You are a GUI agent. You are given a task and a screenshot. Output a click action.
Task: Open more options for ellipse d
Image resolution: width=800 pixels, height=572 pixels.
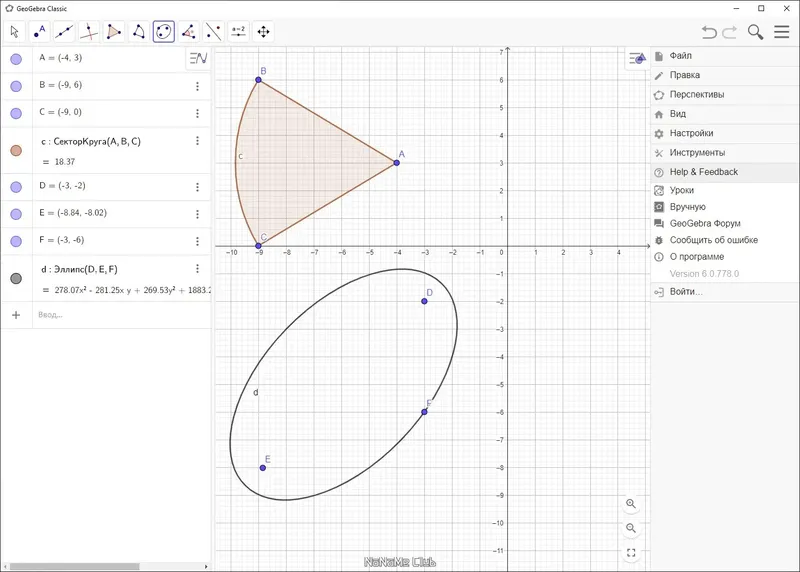pyautogui.click(x=197, y=269)
